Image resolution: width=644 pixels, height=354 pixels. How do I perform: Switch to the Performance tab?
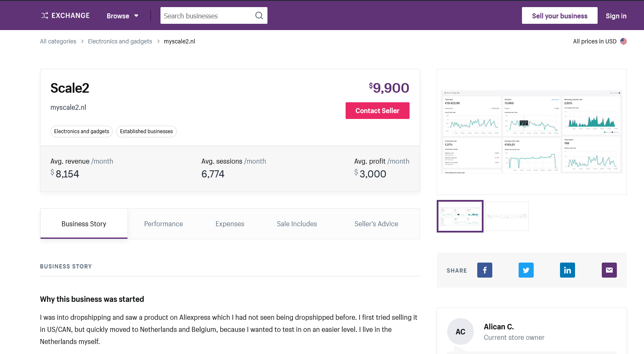click(x=163, y=224)
